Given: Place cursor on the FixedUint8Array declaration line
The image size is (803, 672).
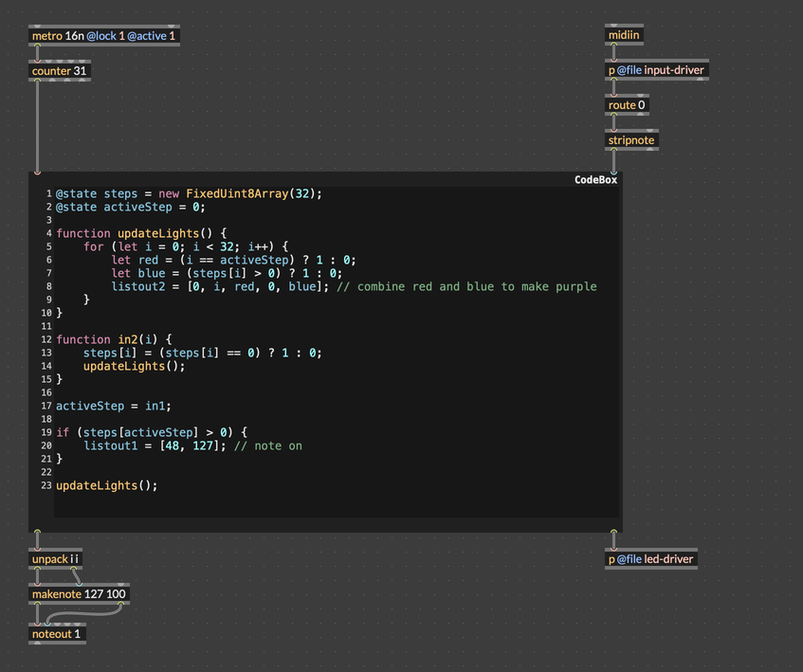Looking at the screenshot, I should (x=190, y=193).
